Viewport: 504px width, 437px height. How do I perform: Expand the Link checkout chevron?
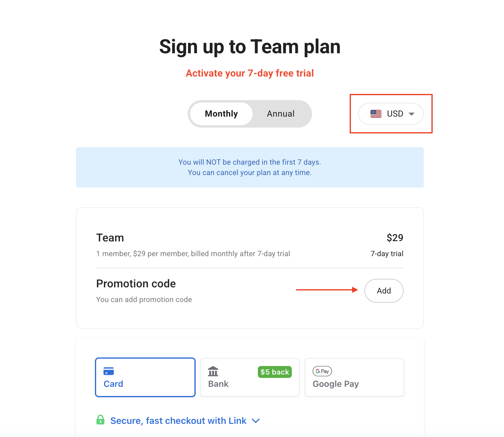(256, 421)
